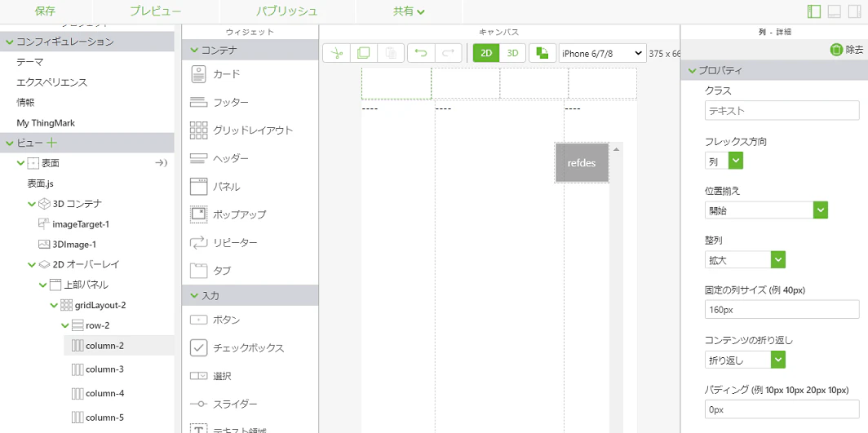Collapse the プロパティ section
This screenshot has height=433, width=868.
point(692,71)
